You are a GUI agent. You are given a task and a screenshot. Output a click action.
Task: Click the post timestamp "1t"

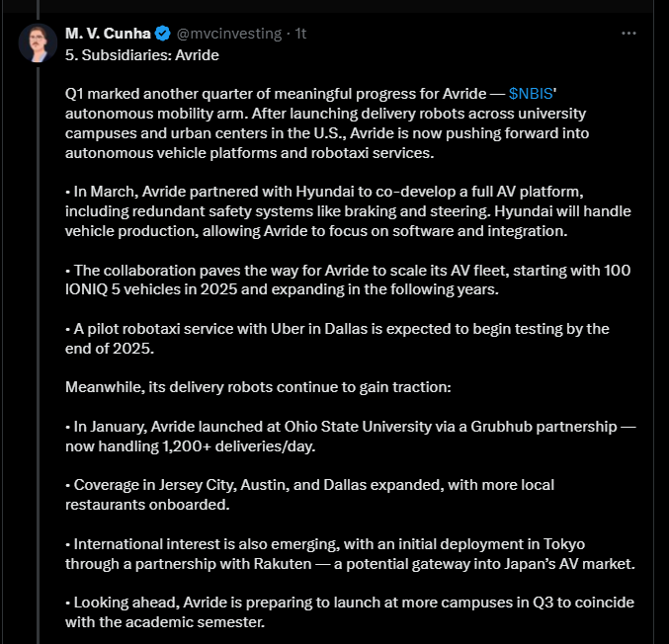click(300, 34)
